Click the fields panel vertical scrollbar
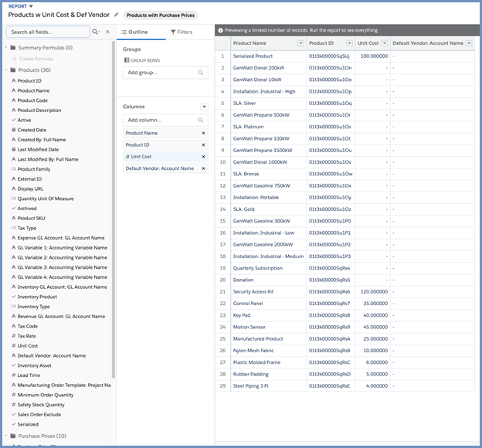 coord(113,209)
